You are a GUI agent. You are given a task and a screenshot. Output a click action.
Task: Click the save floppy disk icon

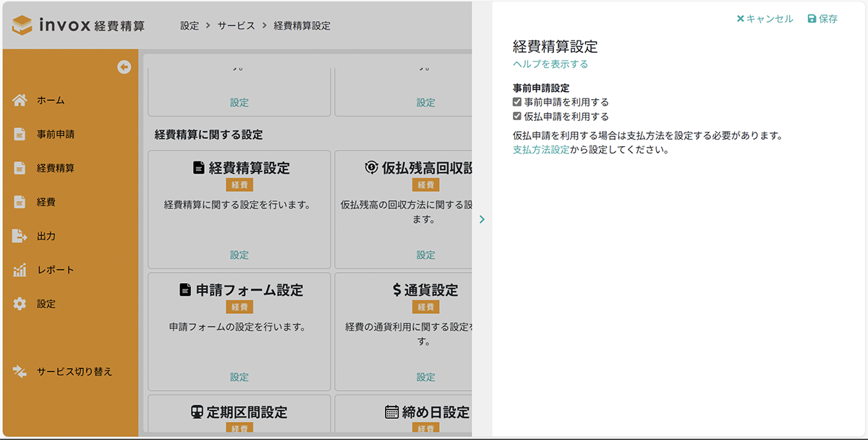pyautogui.click(x=812, y=19)
